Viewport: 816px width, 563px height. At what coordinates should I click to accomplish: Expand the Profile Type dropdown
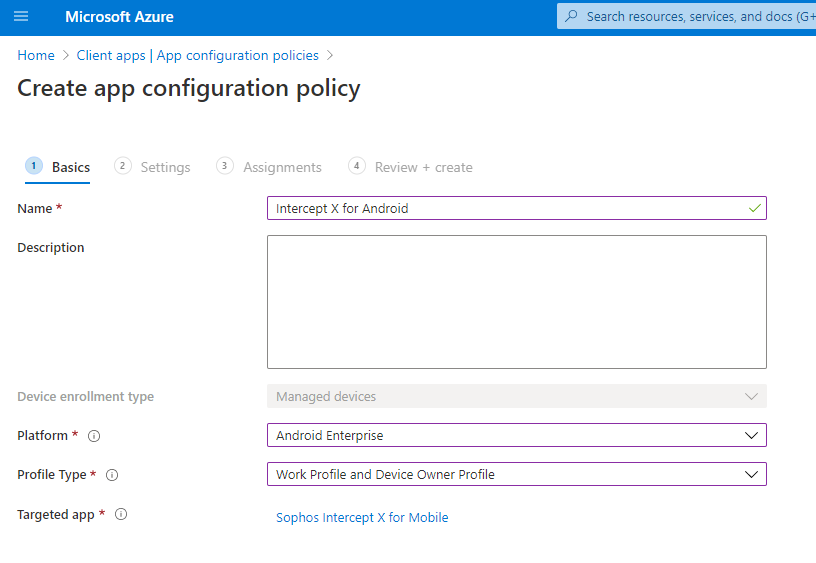(x=517, y=474)
